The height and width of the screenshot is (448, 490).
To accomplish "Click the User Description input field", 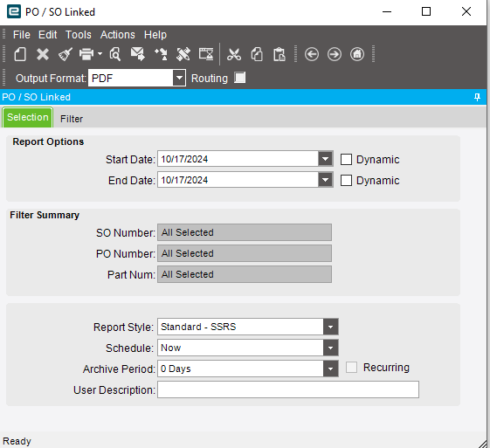I will [288, 389].
